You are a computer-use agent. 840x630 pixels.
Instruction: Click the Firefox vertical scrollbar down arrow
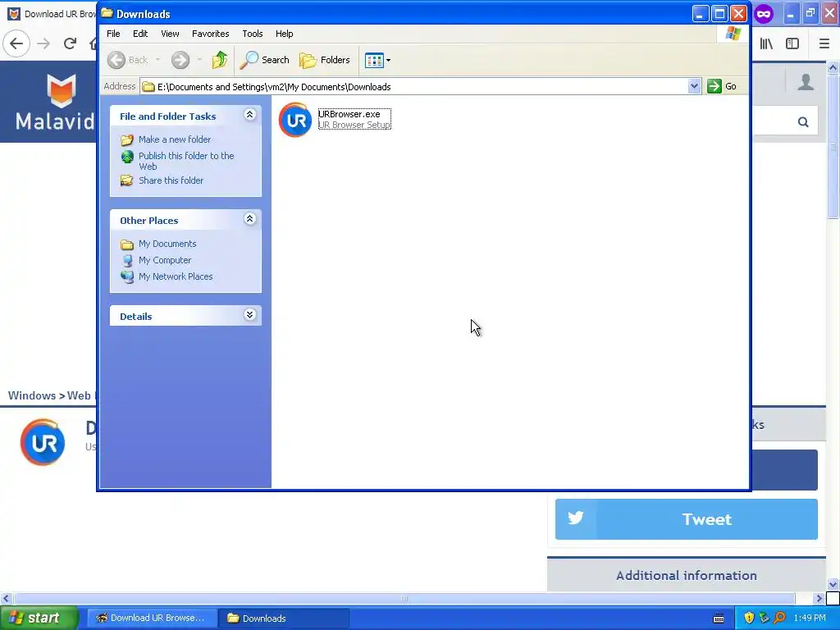click(x=833, y=584)
